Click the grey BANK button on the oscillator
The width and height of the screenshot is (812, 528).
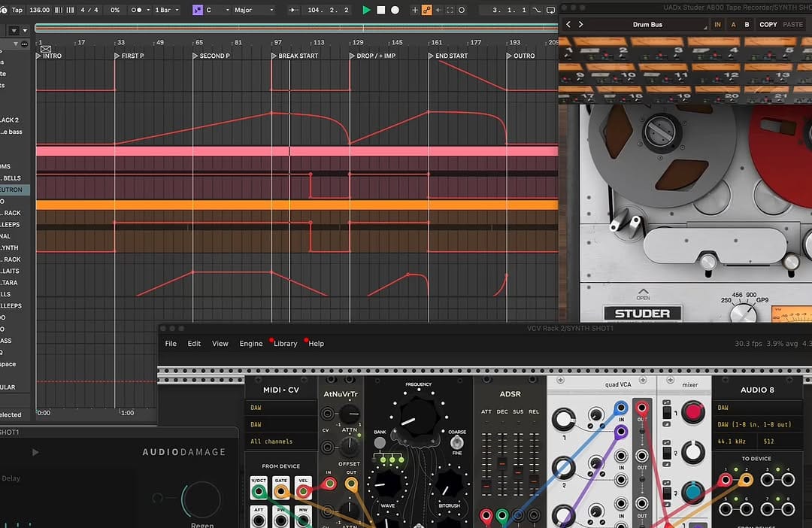pyautogui.click(x=380, y=442)
